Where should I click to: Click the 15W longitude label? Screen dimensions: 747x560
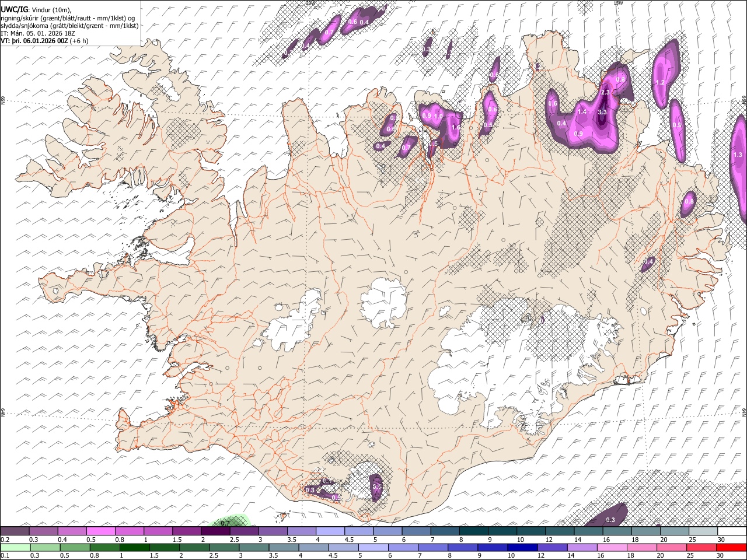[x=618, y=3]
